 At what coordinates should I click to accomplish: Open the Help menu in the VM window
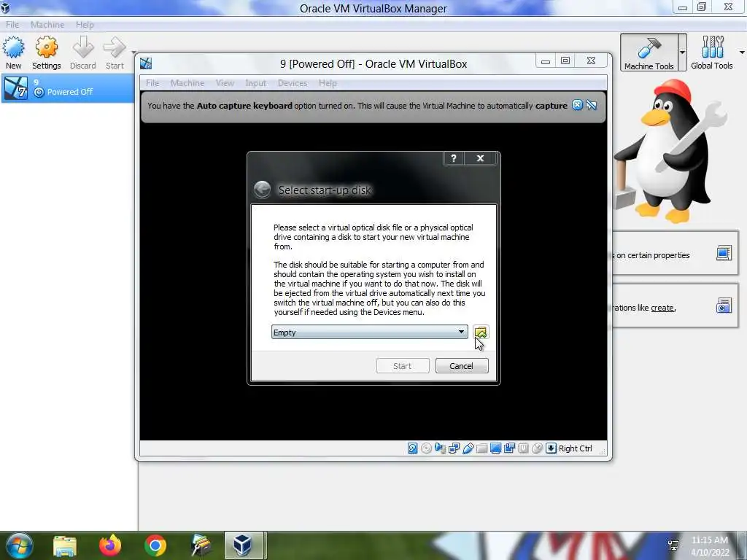click(x=328, y=83)
